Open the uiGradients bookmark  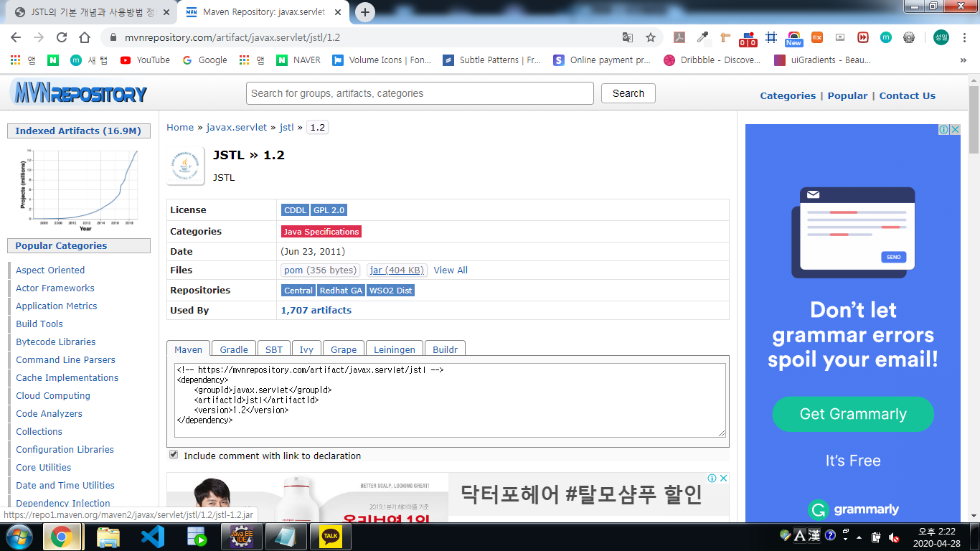coord(822,60)
